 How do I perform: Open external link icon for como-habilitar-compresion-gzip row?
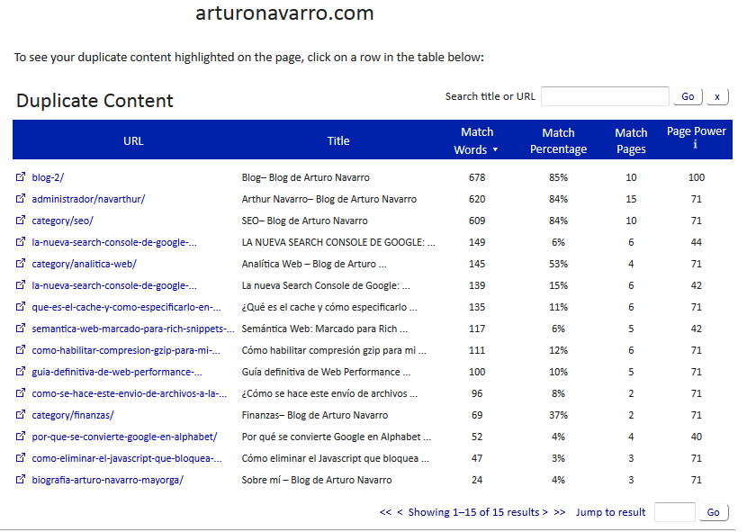pyautogui.click(x=20, y=349)
